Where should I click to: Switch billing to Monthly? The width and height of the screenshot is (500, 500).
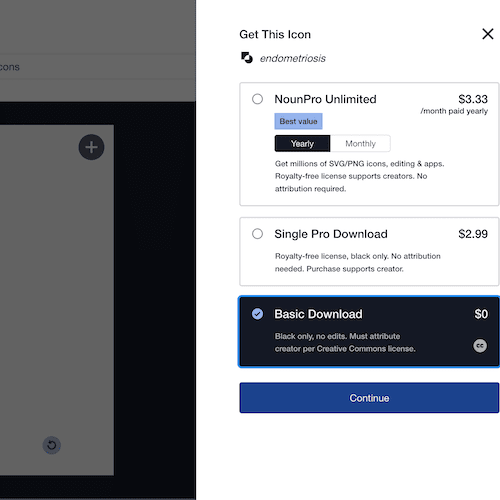click(x=360, y=143)
